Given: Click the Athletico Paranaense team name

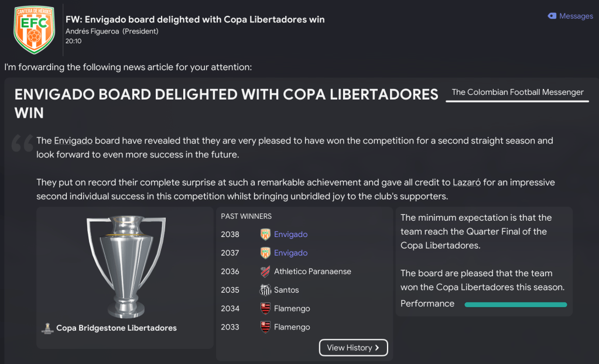Looking at the screenshot, I should pos(313,272).
